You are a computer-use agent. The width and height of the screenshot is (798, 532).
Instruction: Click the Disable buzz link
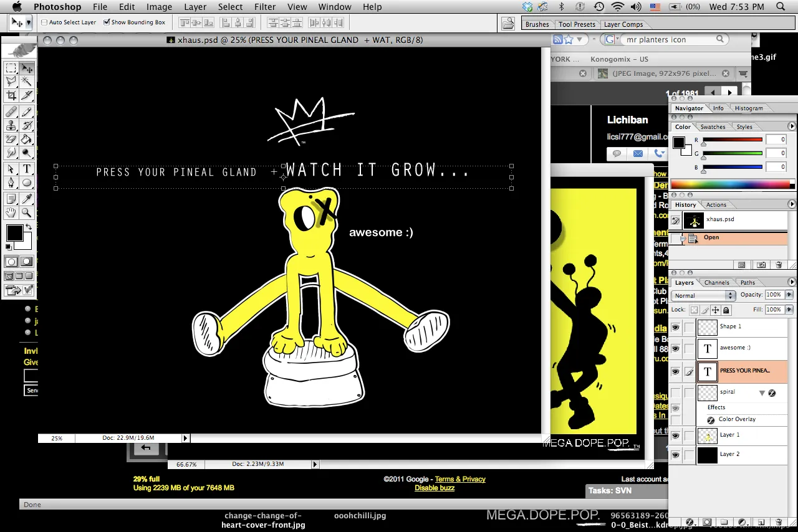(435, 488)
